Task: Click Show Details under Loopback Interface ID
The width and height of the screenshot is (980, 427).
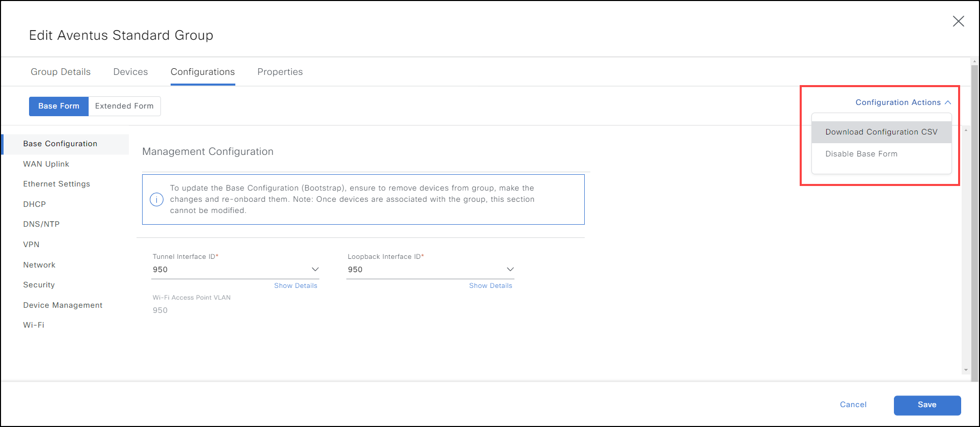Action: 491,286
